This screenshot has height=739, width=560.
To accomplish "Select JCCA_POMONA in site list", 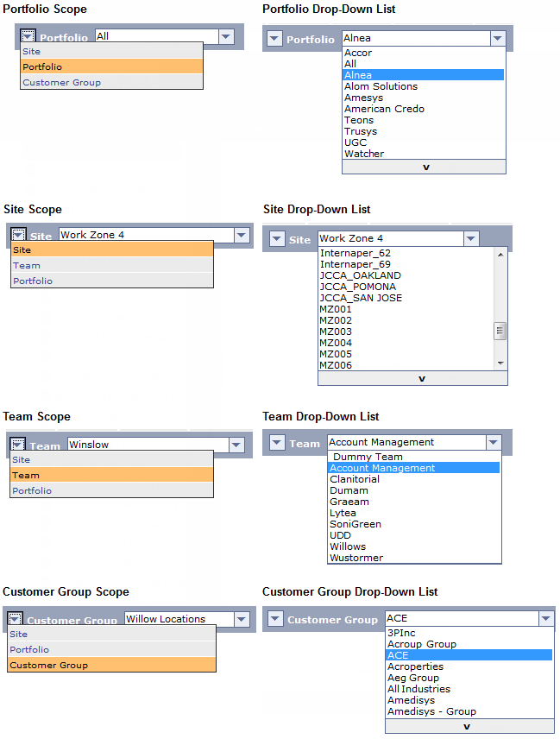I will click(406, 287).
